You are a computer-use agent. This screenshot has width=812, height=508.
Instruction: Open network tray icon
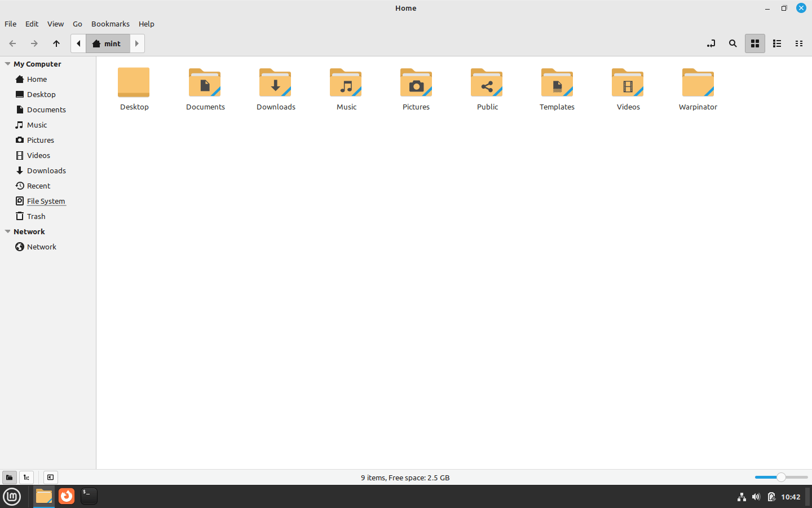point(742,497)
